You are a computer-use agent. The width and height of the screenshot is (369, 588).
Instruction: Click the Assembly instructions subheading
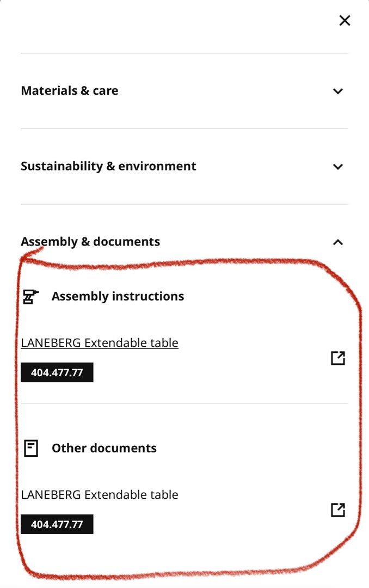[x=118, y=297]
